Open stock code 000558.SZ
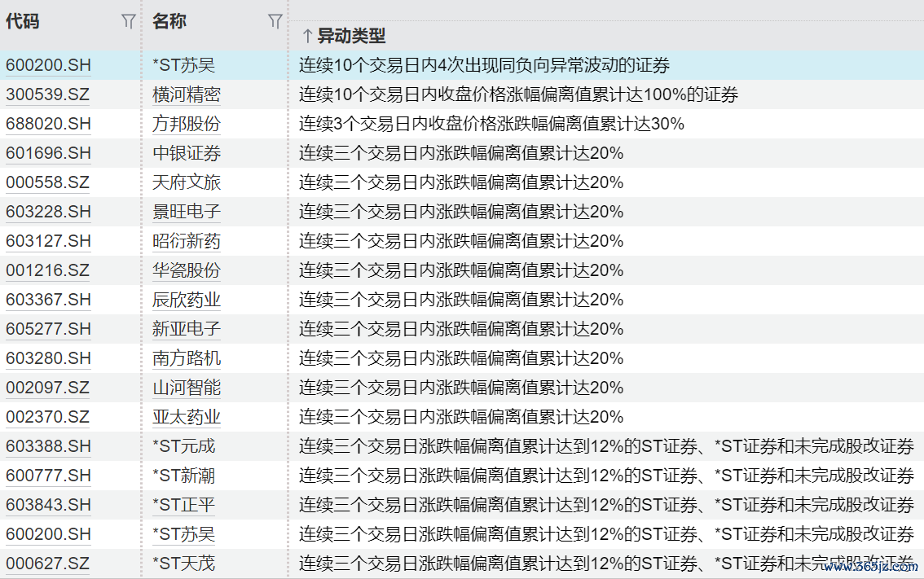This screenshot has height=579, width=924. pos(48,182)
